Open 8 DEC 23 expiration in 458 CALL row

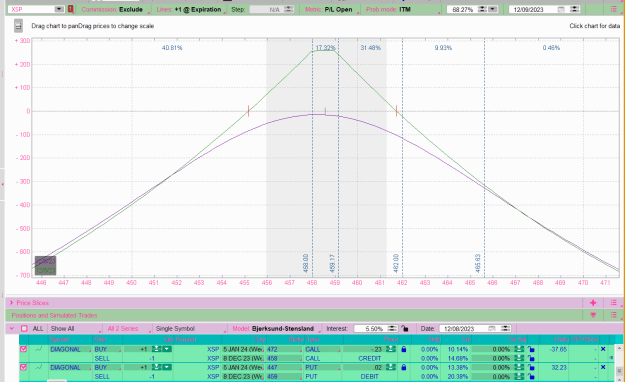click(243, 358)
